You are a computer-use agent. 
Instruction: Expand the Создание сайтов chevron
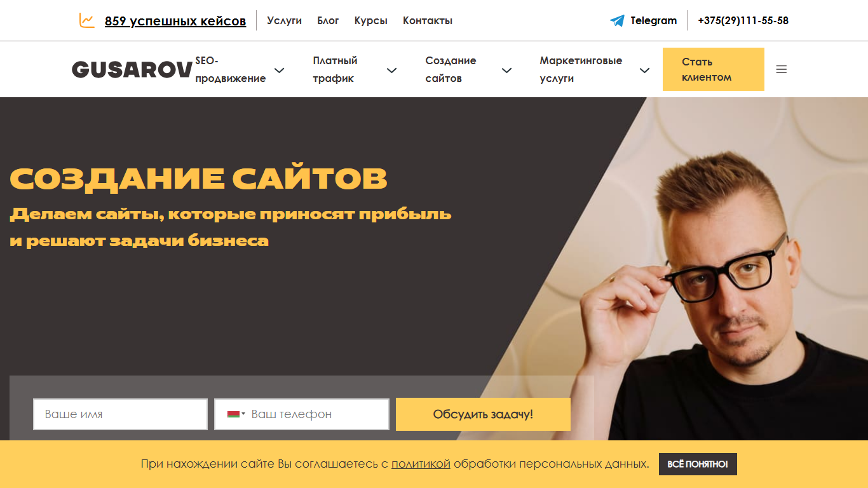click(506, 70)
